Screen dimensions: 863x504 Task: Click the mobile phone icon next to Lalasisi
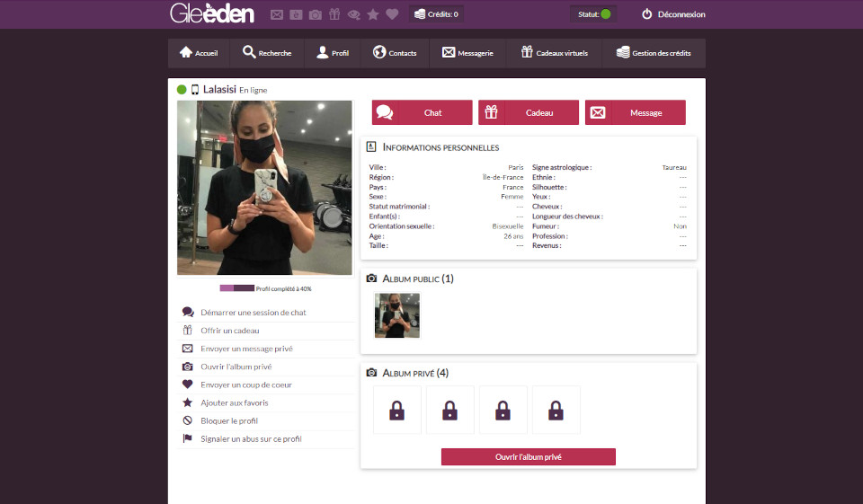tap(195, 89)
